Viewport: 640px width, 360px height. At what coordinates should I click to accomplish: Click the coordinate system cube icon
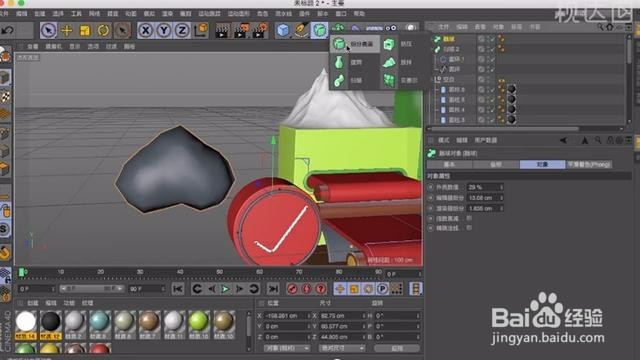(x=201, y=30)
